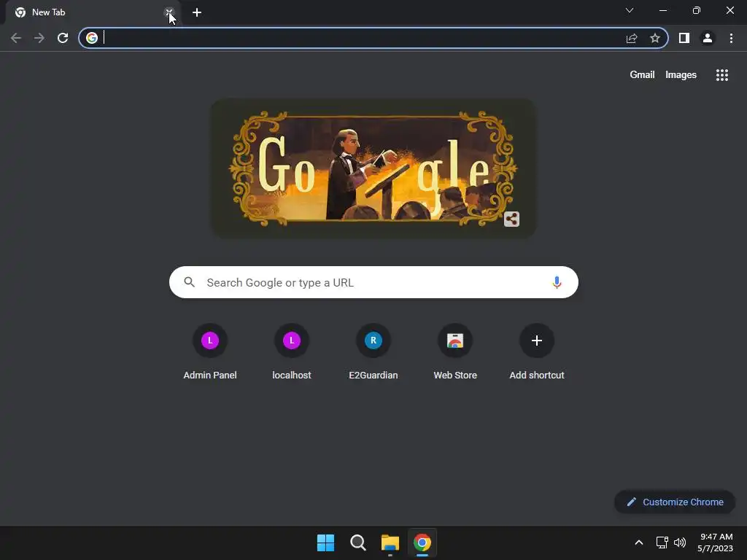Click Add shortcut button
The width and height of the screenshot is (747, 560).
click(537, 352)
